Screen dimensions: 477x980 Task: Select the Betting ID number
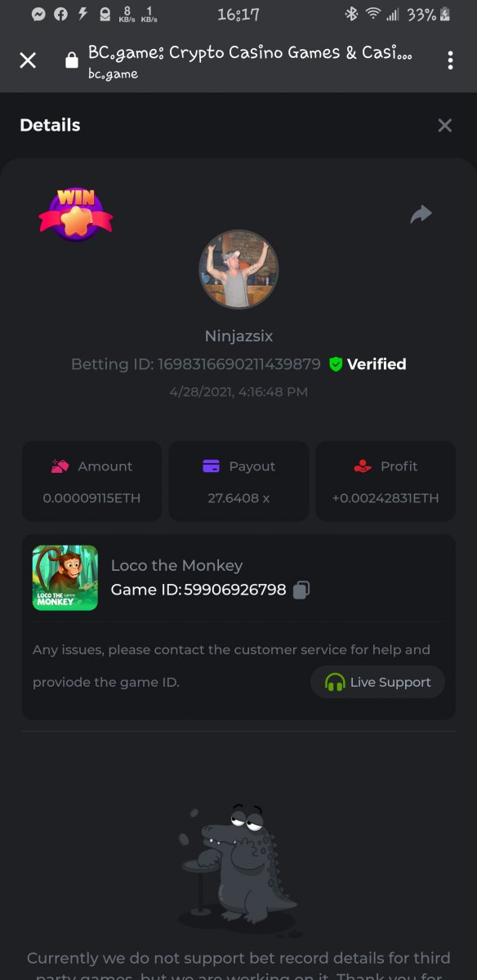pos(239,364)
